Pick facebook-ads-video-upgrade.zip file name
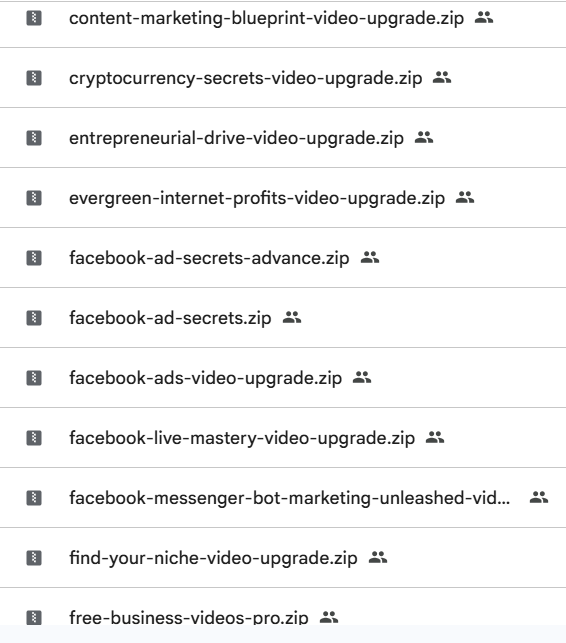 tap(205, 378)
